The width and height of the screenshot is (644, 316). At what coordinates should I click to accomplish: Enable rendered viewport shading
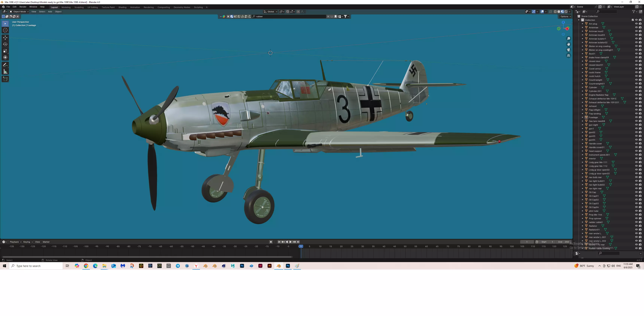(566, 12)
